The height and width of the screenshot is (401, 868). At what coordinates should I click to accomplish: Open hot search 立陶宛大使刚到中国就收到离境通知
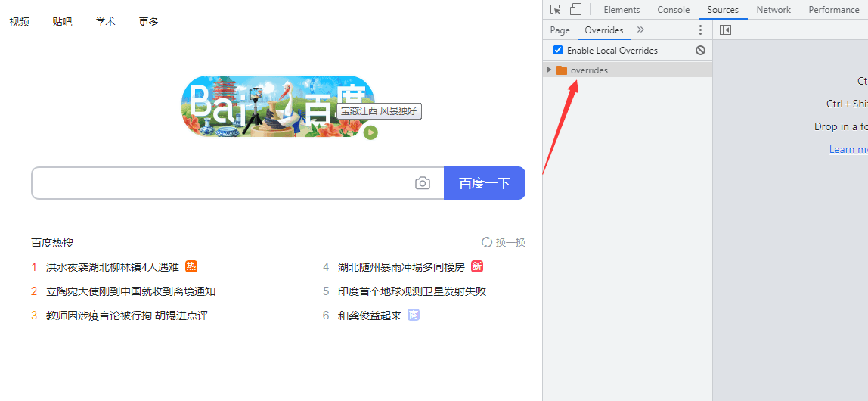point(131,291)
